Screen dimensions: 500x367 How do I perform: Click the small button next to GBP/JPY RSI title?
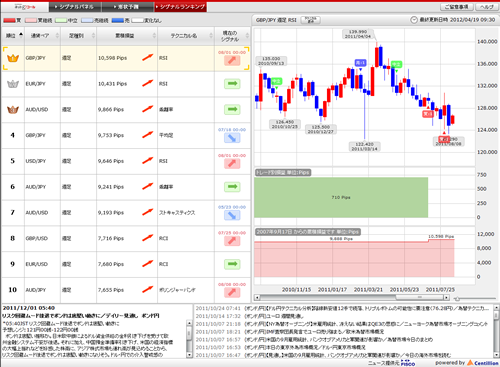[x=310, y=20]
